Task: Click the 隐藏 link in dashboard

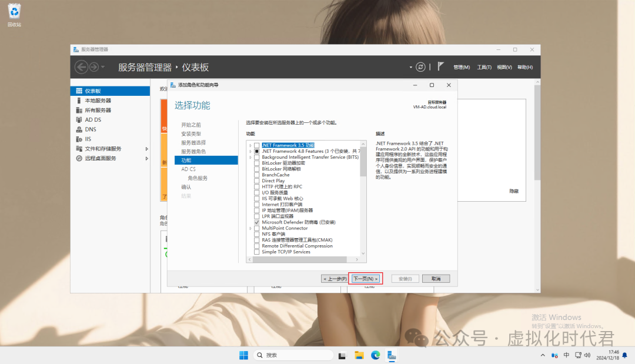Action: [x=514, y=191]
